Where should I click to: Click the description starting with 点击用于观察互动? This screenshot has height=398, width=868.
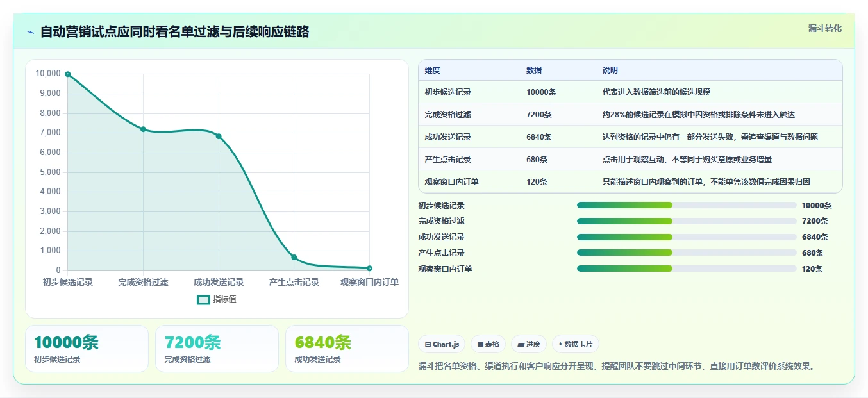[687, 160]
